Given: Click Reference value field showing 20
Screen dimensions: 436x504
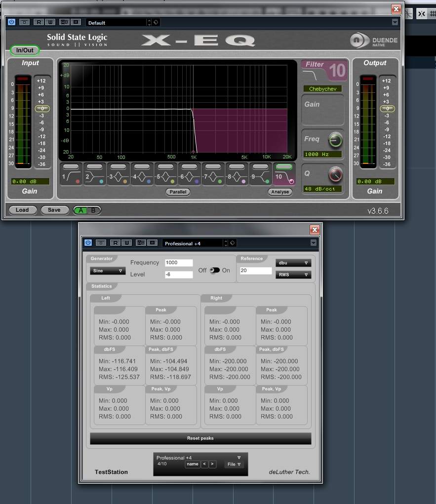Looking at the screenshot, I should [x=256, y=271].
